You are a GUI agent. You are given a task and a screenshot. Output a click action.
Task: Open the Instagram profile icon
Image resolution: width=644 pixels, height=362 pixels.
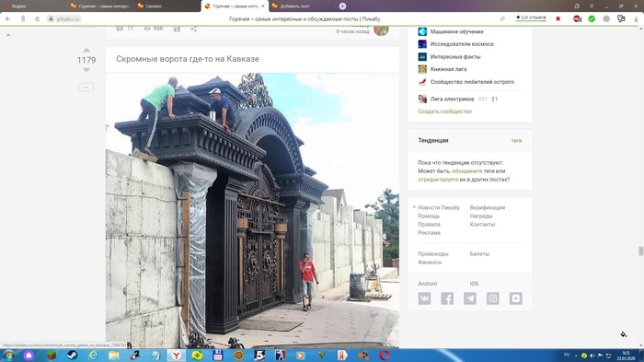[493, 298]
